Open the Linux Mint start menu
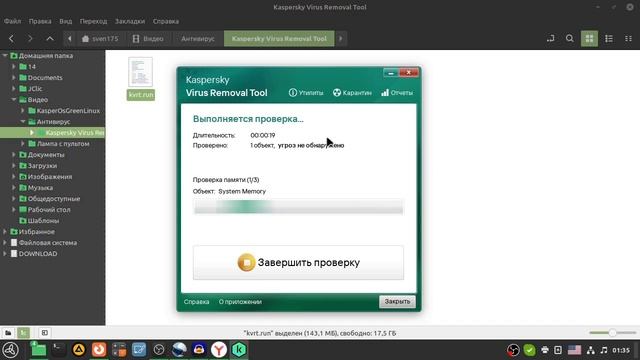 [x=11, y=350]
